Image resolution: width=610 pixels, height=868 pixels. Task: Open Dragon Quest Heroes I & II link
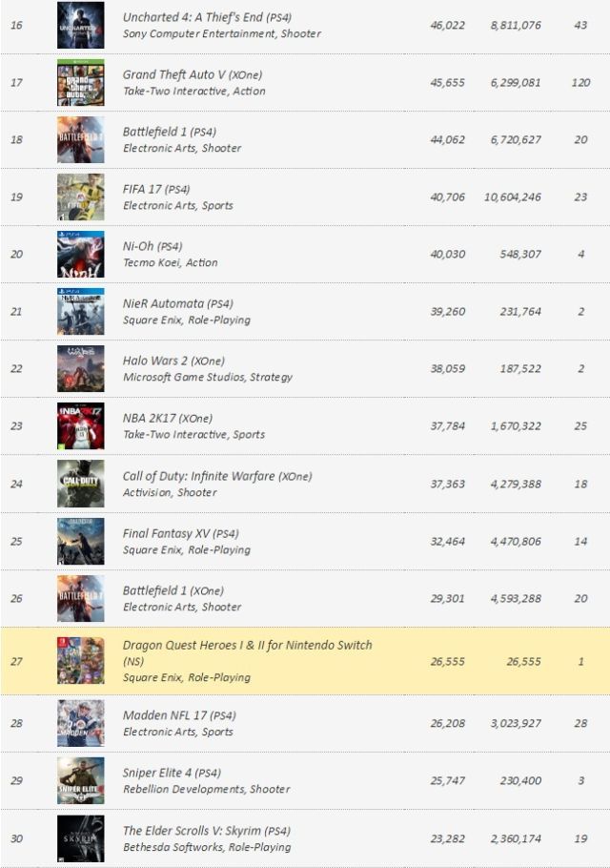[247, 645]
